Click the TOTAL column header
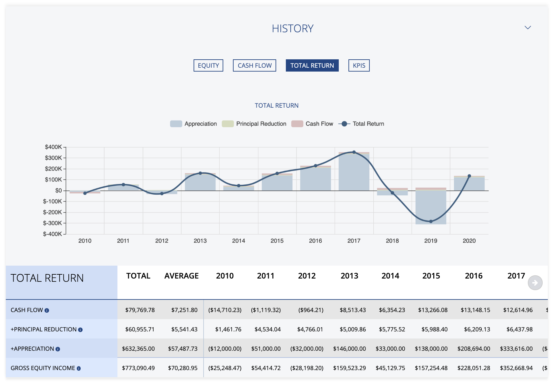553x392 pixels. (x=139, y=276)
